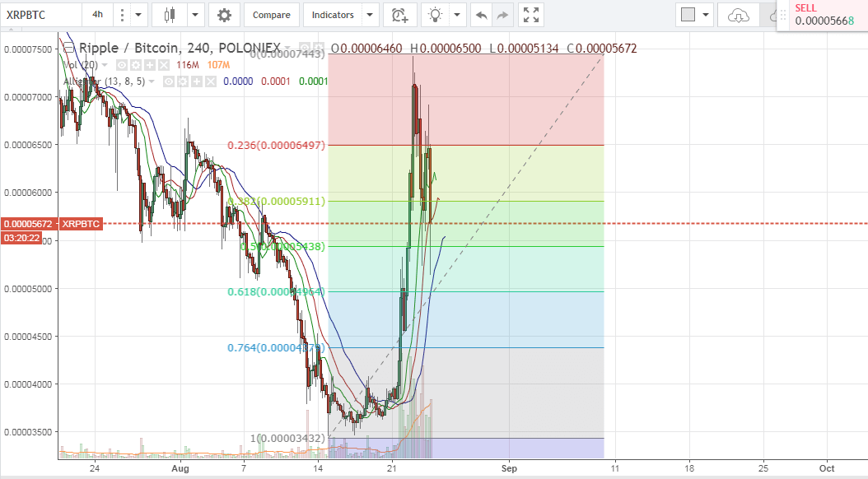Image resolution: width=868 pixels, height=479 pixels.
Task: Expand the lightbulb ideas dropdown arrow
Action: (x=457, y=15)
